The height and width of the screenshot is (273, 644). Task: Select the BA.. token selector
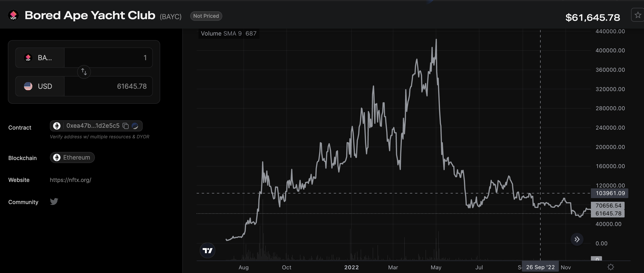click(x=40, y=58)
